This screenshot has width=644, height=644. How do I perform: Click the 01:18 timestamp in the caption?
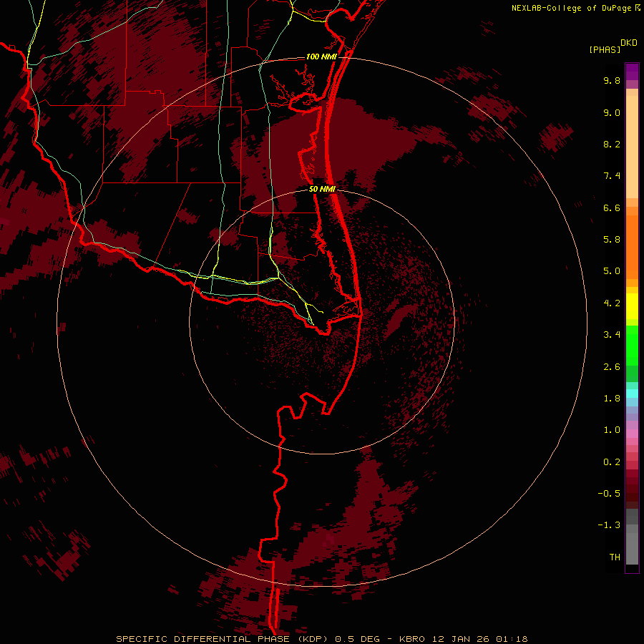click(x=512, y=639)
